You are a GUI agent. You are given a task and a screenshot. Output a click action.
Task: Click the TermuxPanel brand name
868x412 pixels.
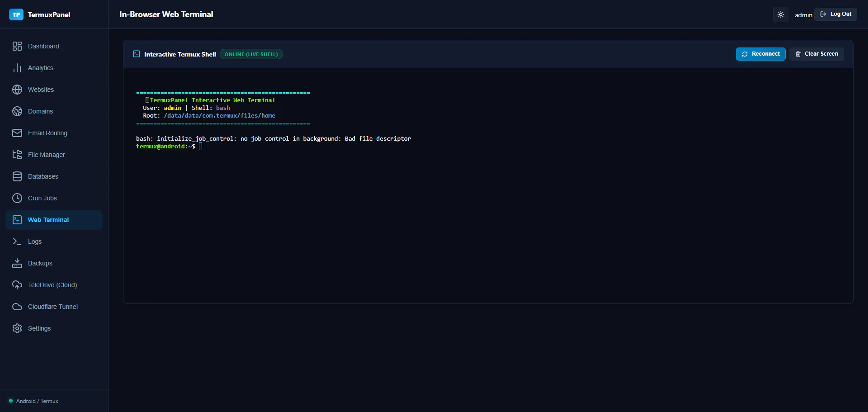[49, 14]
